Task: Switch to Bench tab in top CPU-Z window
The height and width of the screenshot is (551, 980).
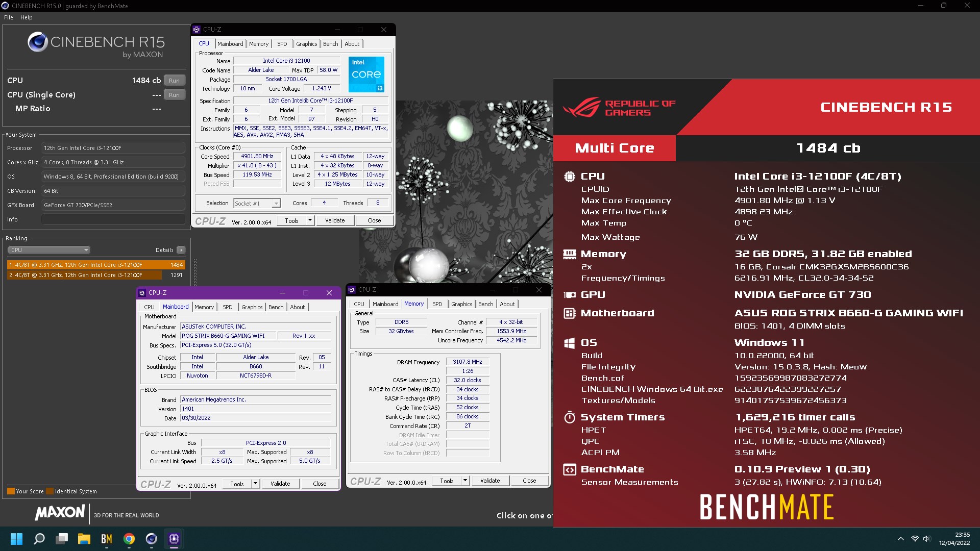Action: 331,44
